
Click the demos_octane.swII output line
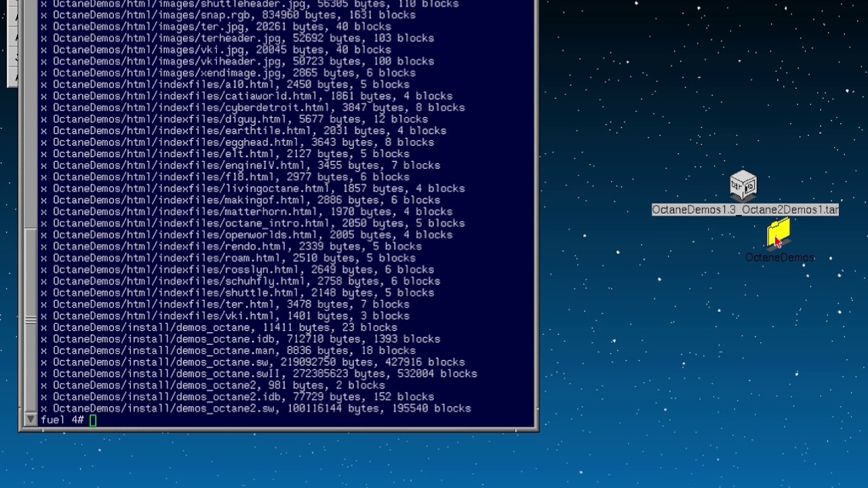258,374
